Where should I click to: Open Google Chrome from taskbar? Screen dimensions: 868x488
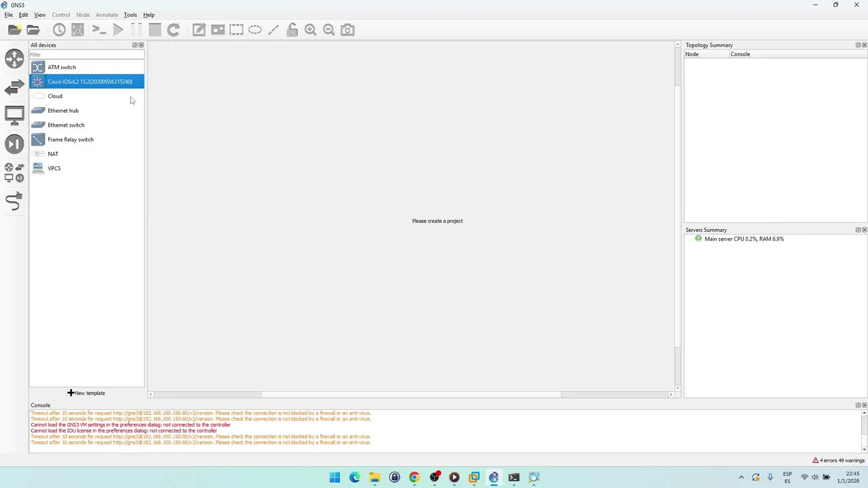(x=414, y=477)
